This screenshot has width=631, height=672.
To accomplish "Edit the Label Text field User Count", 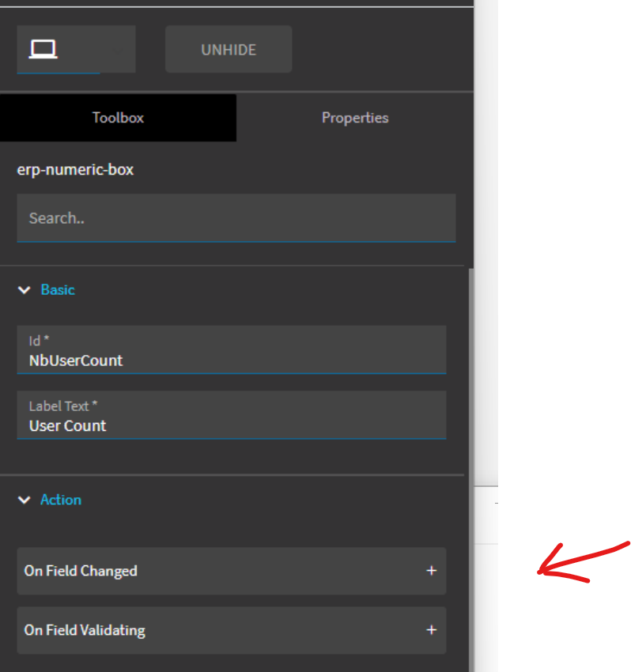I will [x=232, y=415].
